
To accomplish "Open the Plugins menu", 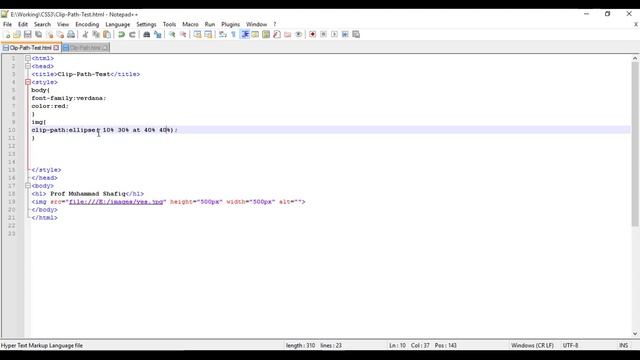I will [231, 24].
